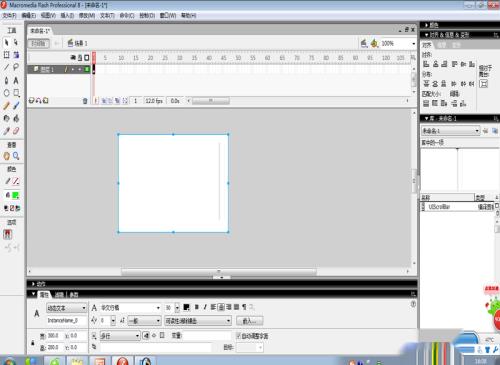Click the text color swatch in Properties
This screenshot has width=500, height=365.
[186, 307]
